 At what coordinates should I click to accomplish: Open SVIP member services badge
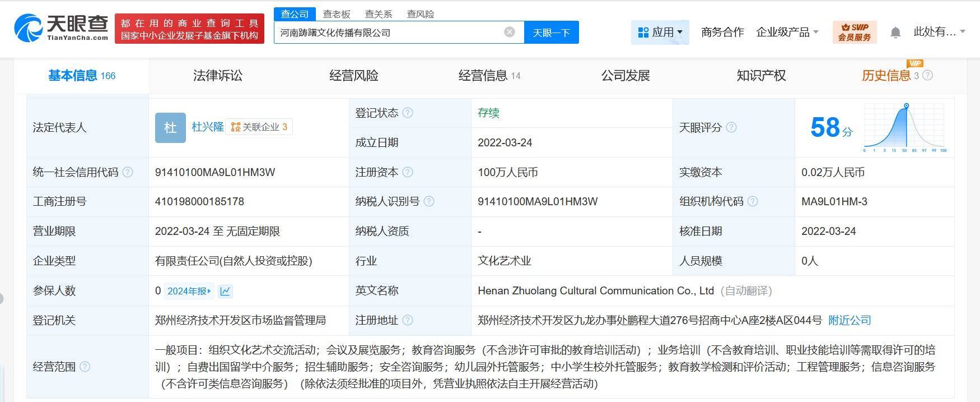tap(854, 32)
